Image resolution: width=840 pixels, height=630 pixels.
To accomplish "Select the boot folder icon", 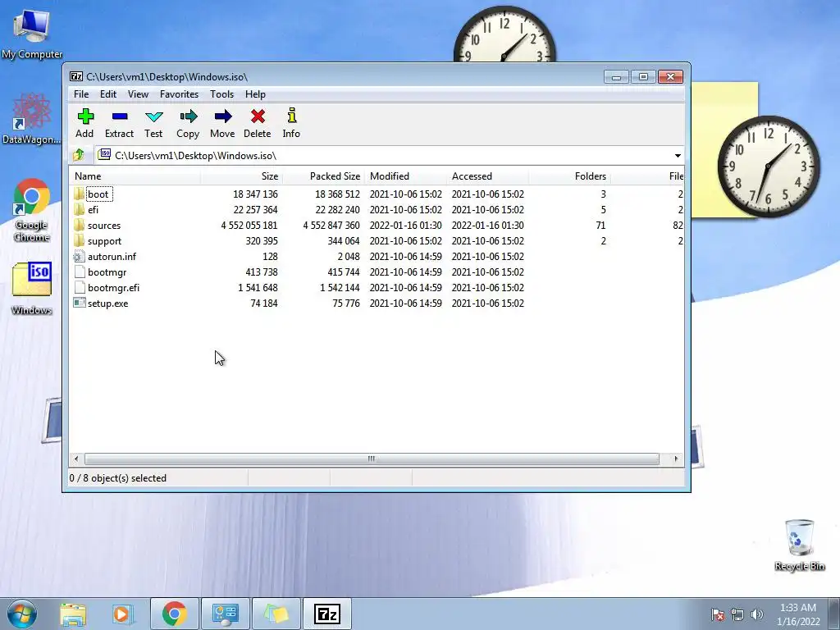I will click(x=80, y=194).
